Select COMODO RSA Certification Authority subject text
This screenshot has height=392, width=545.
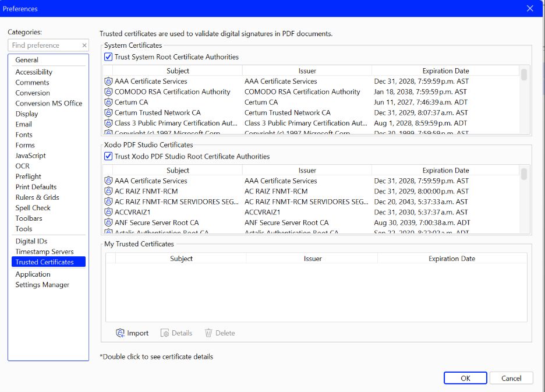click(172, 92)
